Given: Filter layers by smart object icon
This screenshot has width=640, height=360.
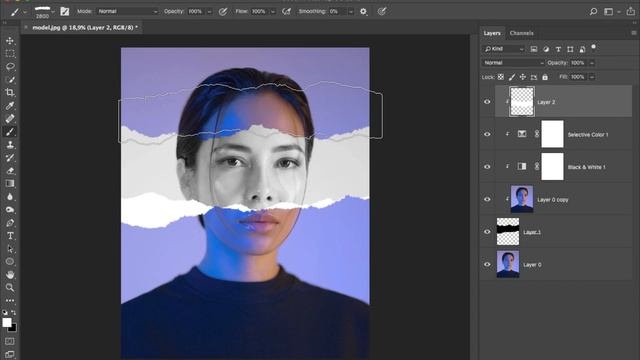Looking at the screenshot, I should tap(582, 49).
